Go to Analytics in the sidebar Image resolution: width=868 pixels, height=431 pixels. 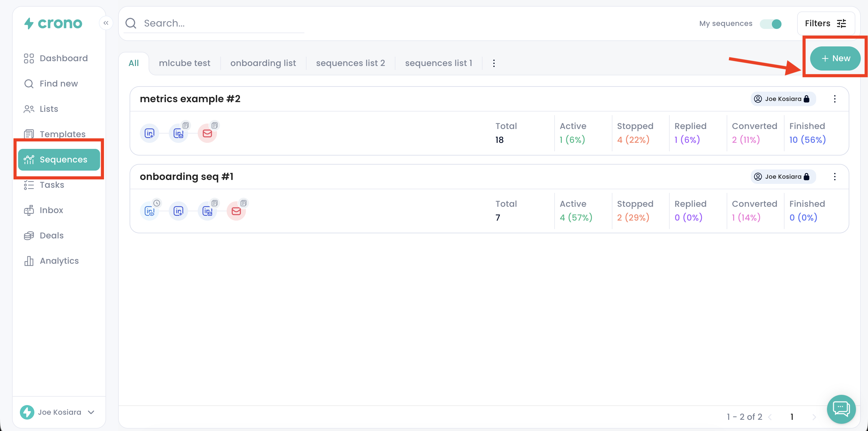[x=59, y=261]
